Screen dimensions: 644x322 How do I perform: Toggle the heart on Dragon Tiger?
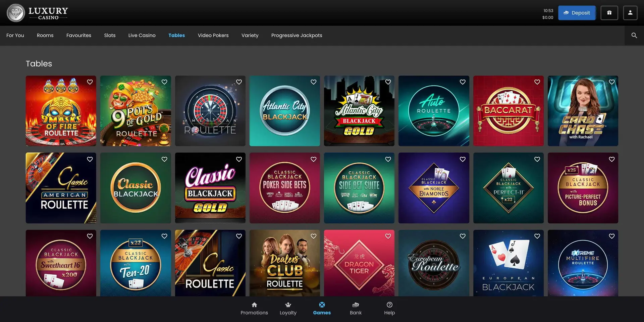(x=388, y=236)
